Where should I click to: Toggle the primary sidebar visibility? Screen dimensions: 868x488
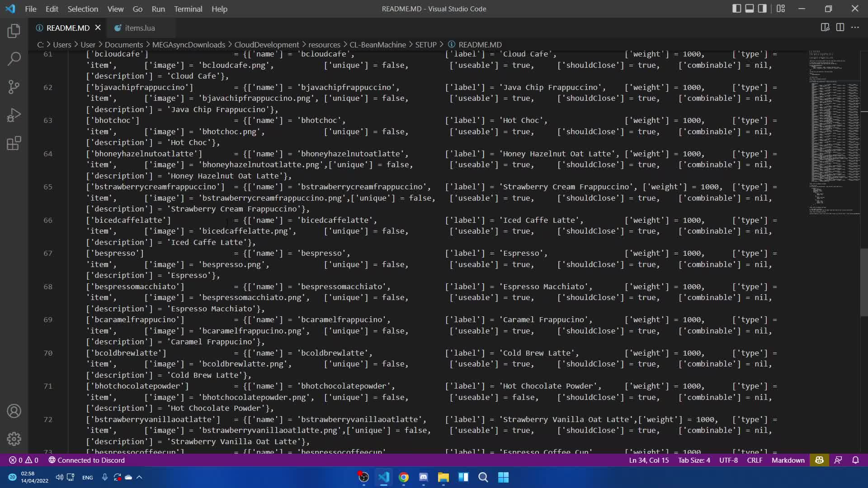click(x=737, y=8)
